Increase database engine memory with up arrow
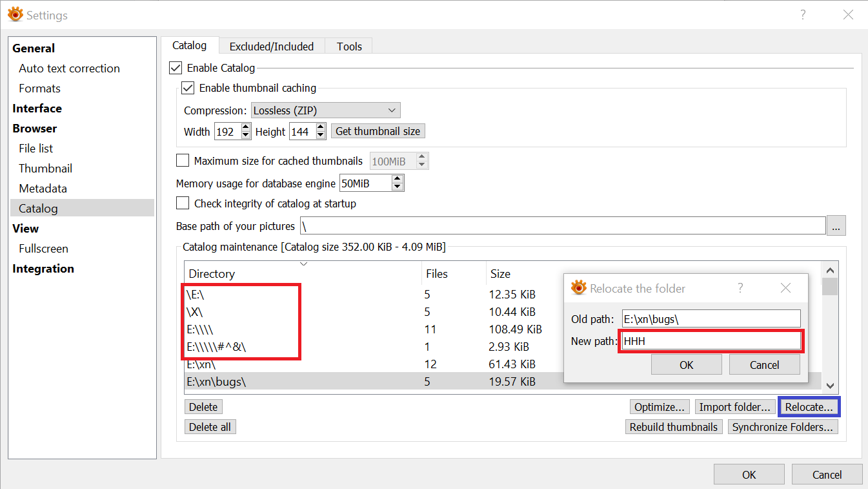 [398, 180]
